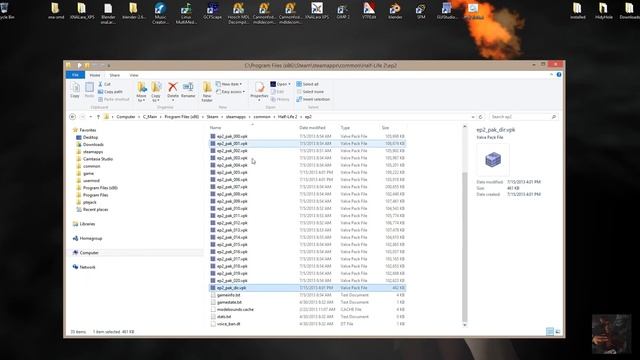Select Network in the navigation pane
Screen dimensions: 640x360
tap(87, 267)
